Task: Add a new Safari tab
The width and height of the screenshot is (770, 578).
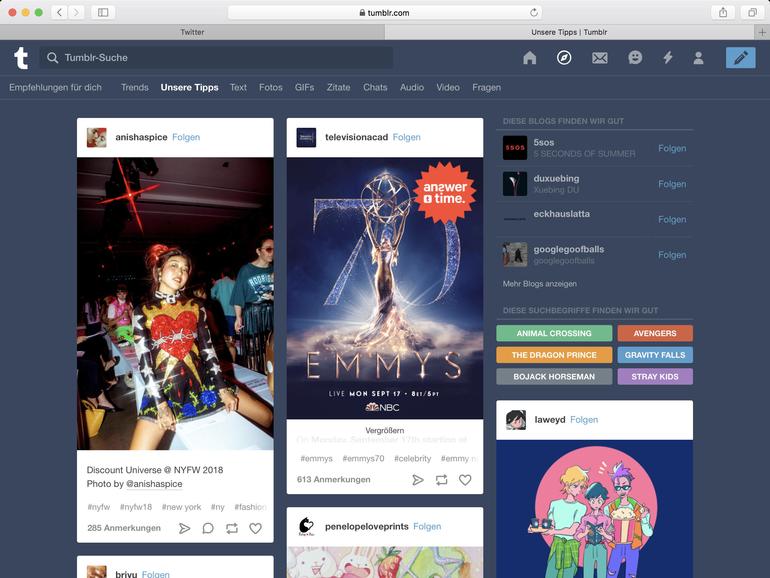Action: [762, 32]
